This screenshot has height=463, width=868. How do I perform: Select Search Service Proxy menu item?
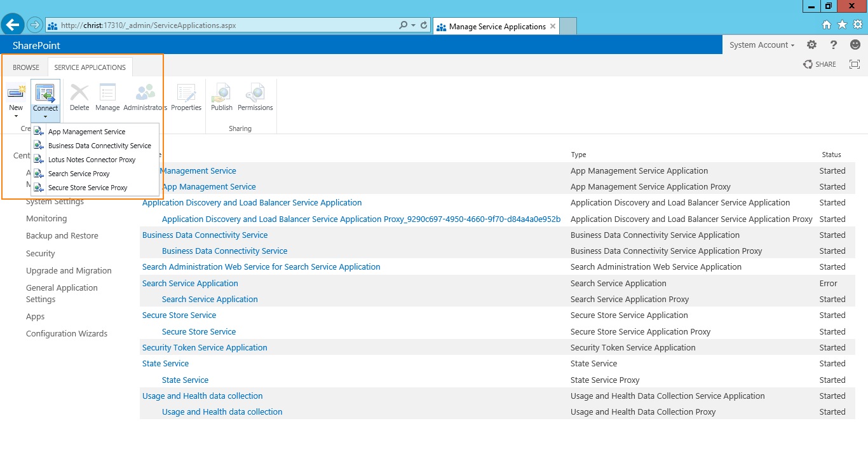(x=79, y=174)
